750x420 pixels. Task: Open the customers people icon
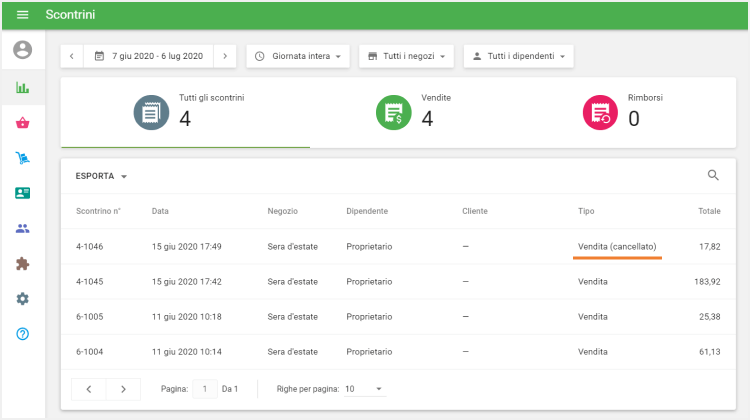click(x=22, y=228)
